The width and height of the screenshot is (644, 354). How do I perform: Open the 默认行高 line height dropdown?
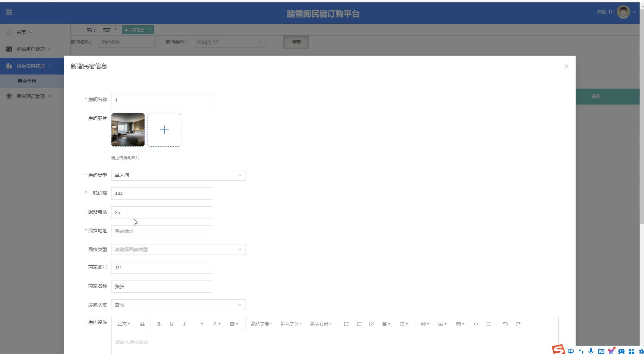tap(321, 324)
